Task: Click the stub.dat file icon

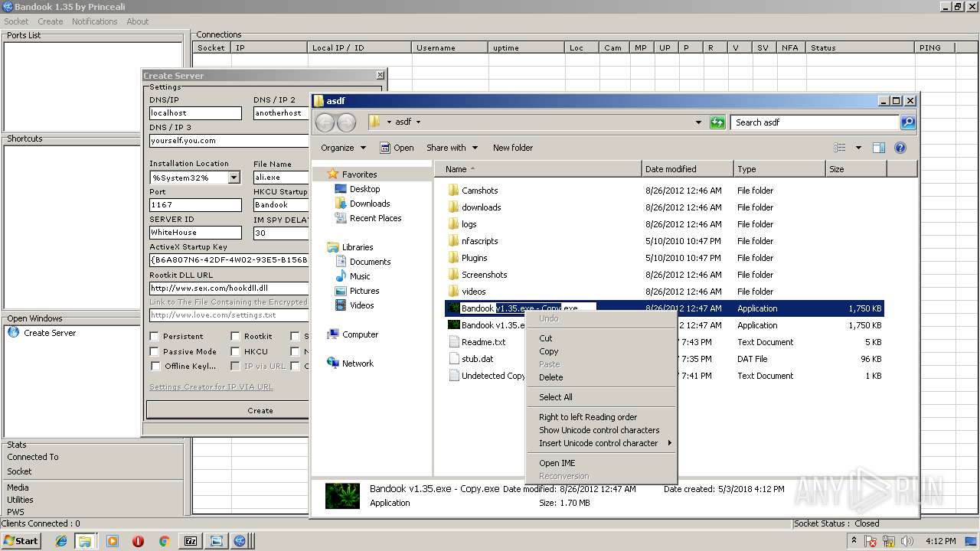Action: pos(453,359)
